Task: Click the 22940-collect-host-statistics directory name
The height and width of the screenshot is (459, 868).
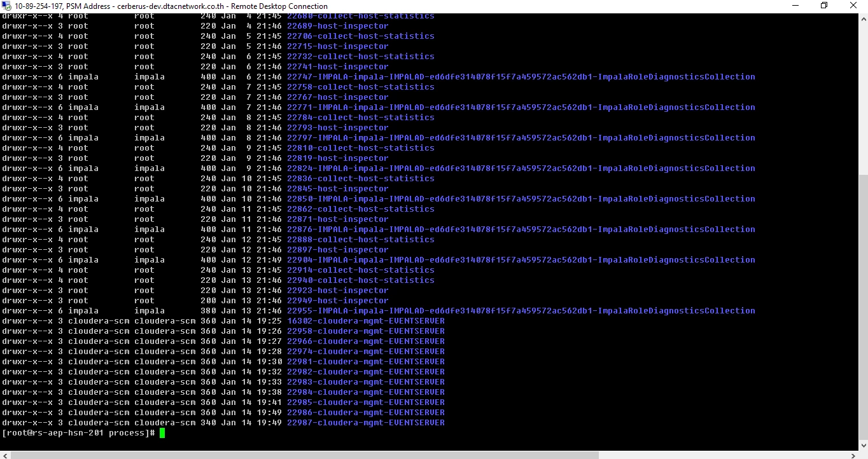Action: coord(361,280)
